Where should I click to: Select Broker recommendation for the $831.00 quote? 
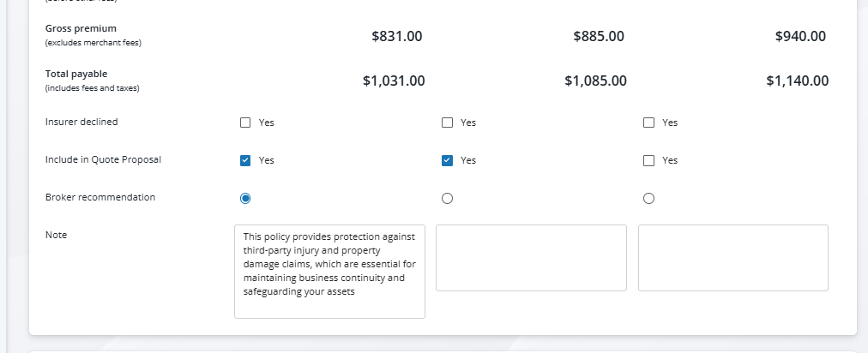(x=245, y=198)
